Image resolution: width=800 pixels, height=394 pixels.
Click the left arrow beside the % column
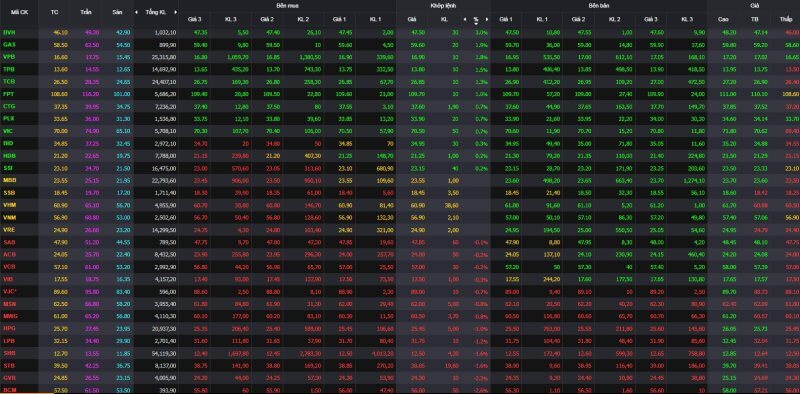465,19
